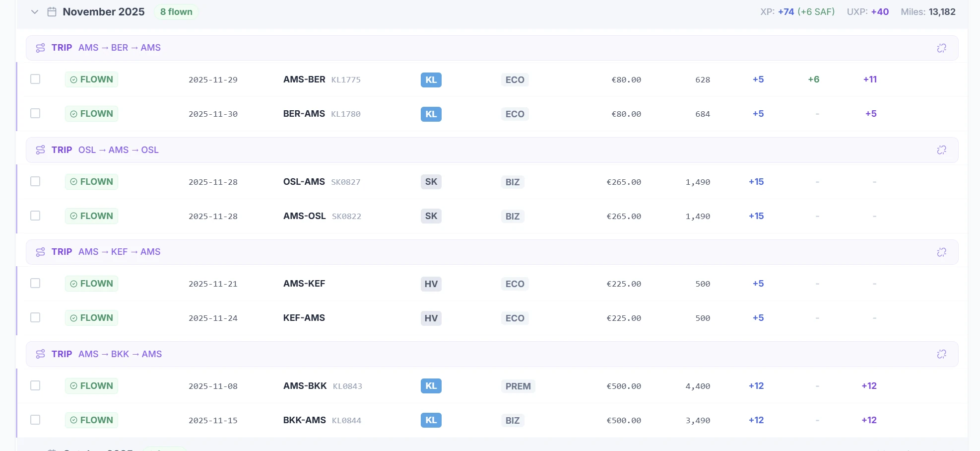Collapse the November 2025 section
Viewport: 980px width, 451px height.
(x=34, y=11)
